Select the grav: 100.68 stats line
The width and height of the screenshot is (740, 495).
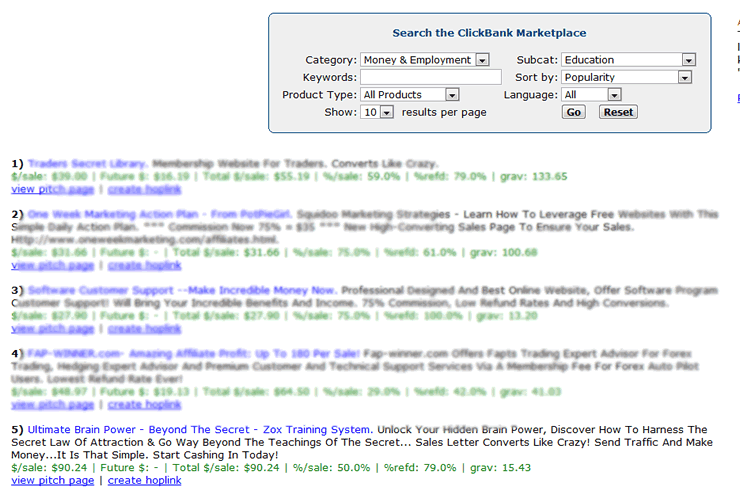(x=274, y=252)
